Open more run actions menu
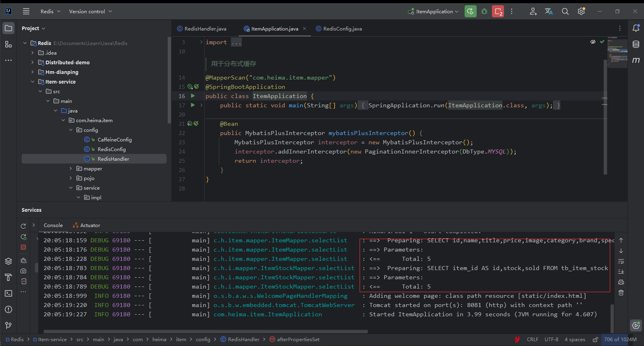The width and height of the screenshot is (644, 346). tap(512, 11)
